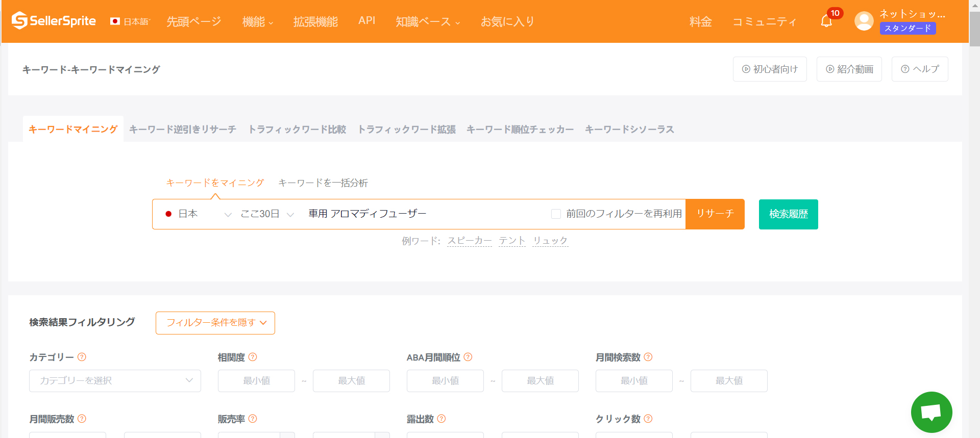
Task: Click the ネットショッ... account name
Action: coord(912,14)
